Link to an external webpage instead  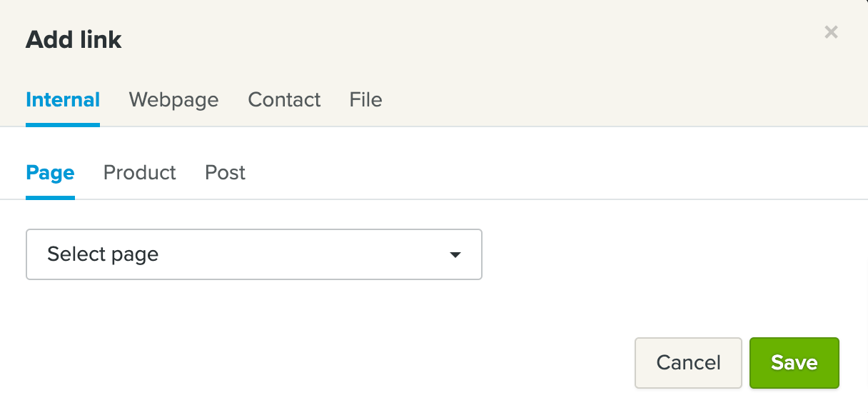pyautogui.click(x=173, y=100)
